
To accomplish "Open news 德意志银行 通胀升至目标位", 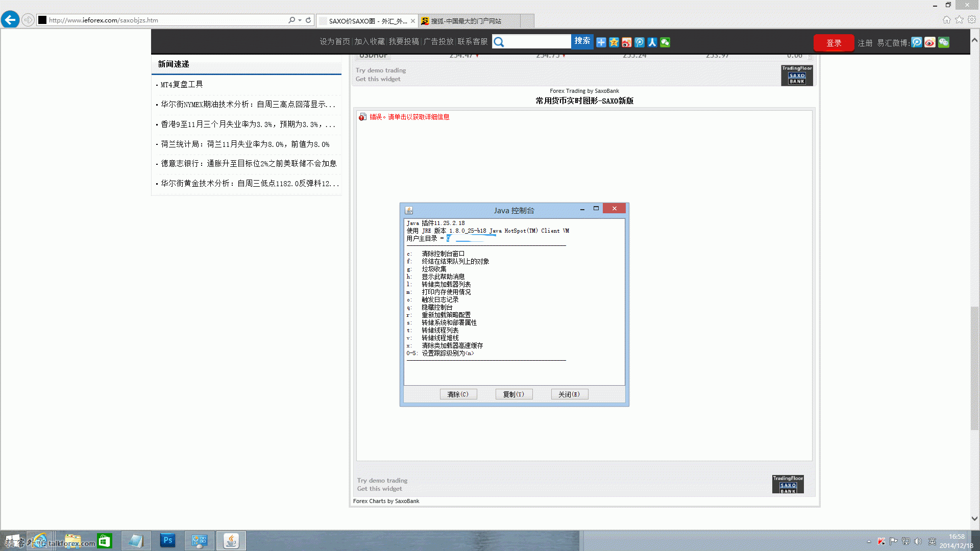I will pyautogui.click(x=249, y=164).
